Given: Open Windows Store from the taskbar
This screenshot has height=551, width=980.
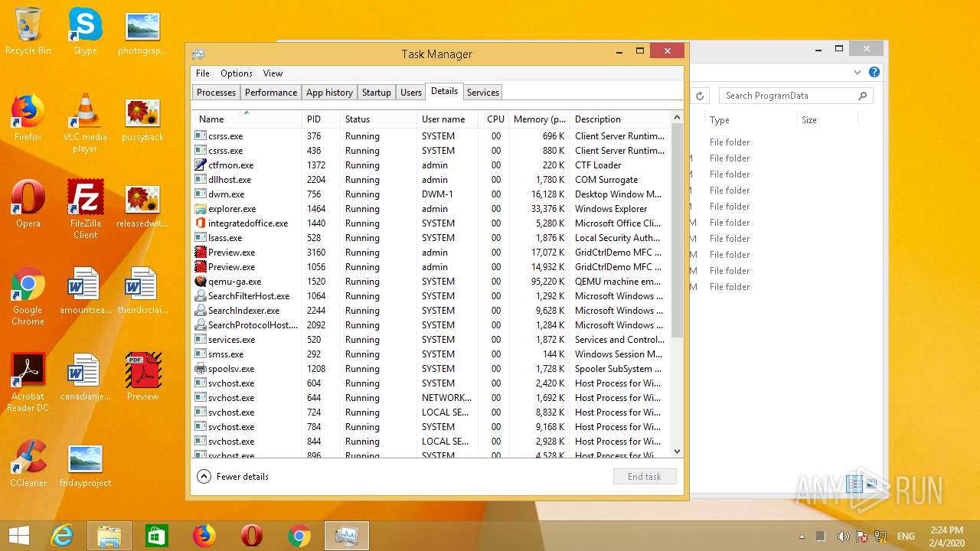Looking at the screenshot, I should pos(157,536).
